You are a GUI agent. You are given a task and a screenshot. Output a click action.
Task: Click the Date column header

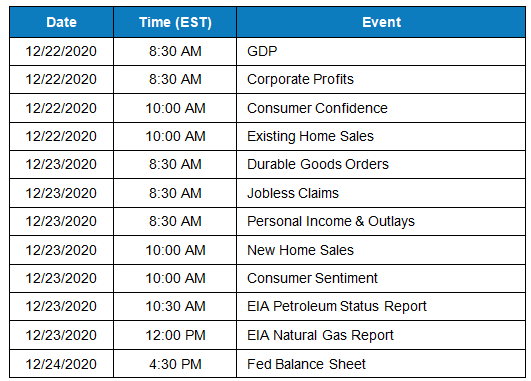[61, 22]
